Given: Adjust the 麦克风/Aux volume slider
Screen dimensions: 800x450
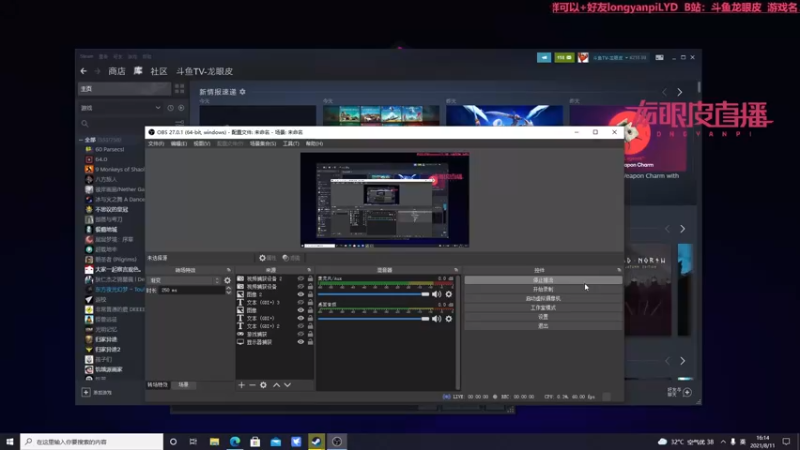Looking at the screenshot, I should [373, 294].
